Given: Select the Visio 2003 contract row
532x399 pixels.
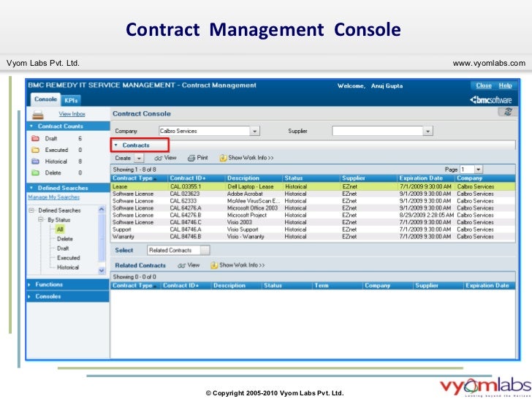Looking at the screenshot, I should pos(313,222).
